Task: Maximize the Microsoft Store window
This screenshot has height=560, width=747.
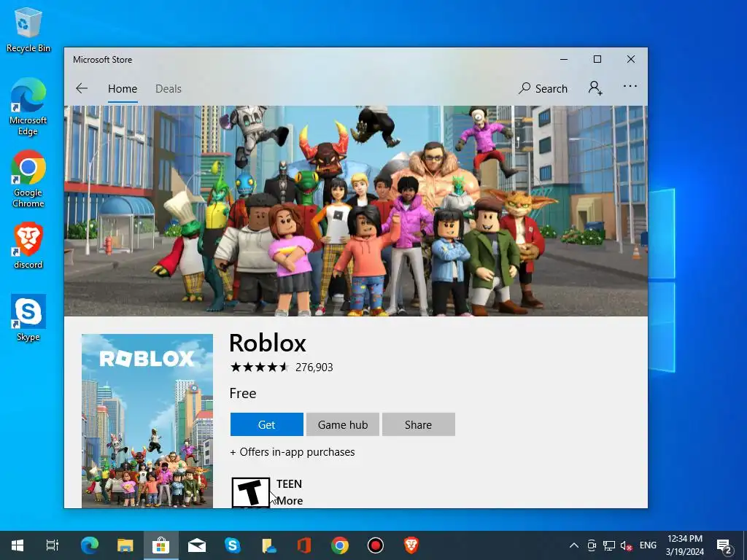Action: click(597, 59)
